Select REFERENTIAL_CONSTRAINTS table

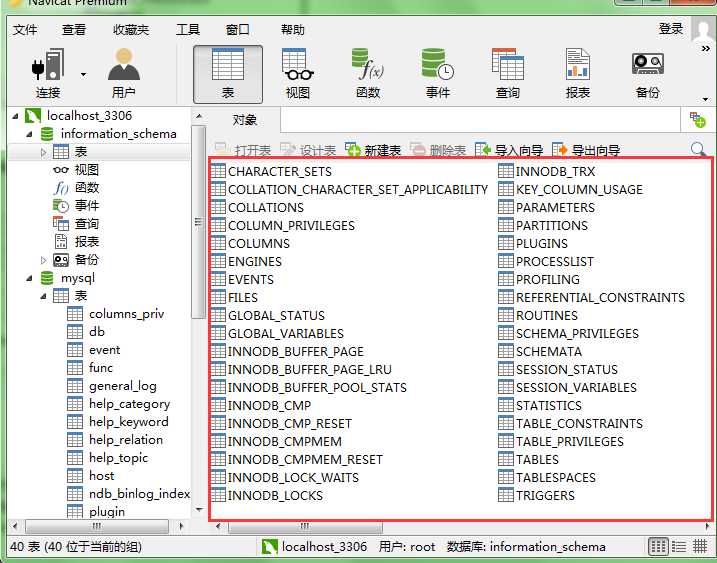coord(592,297)
